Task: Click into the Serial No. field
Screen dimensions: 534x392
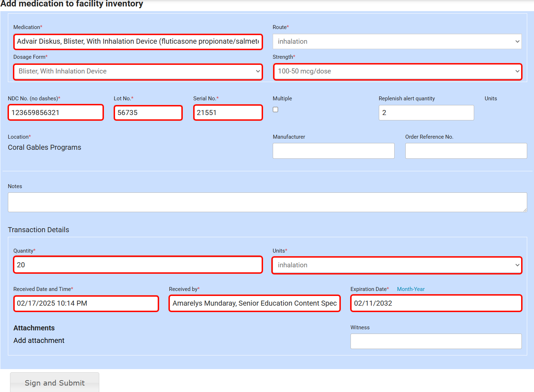Action: 228,113
